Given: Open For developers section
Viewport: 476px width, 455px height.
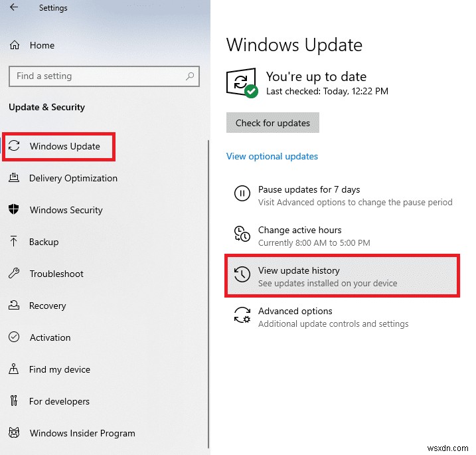Looking at the screenshot, I should pyautogui.click(x=59, y=401).
